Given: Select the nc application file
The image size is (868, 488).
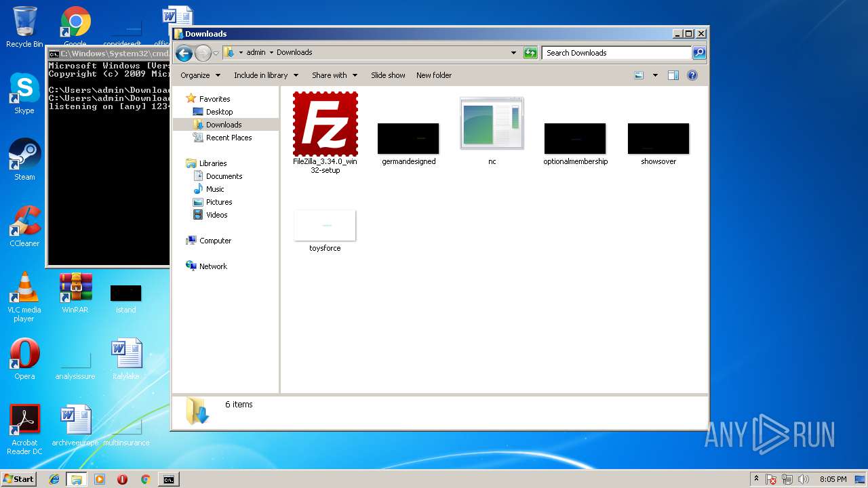Looking at the screenshot, I should click(492, 123).
